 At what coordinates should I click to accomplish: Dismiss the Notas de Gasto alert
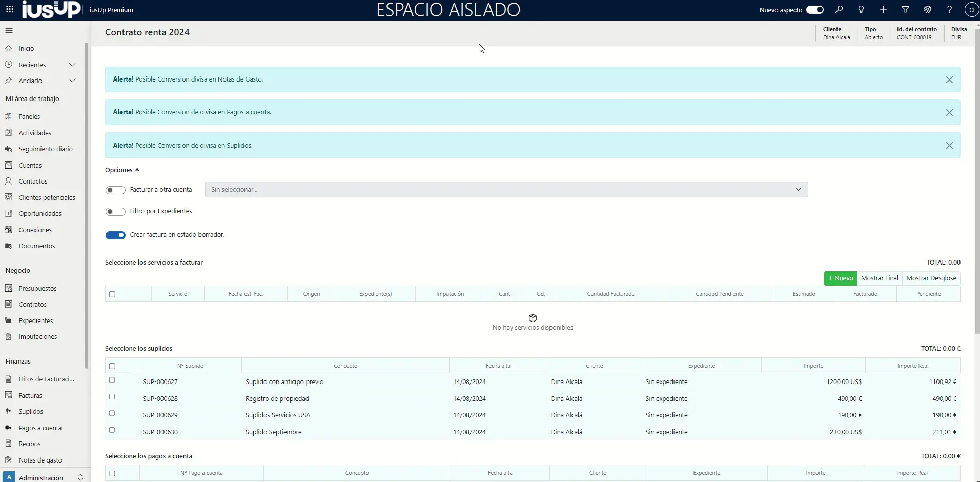[949, 80]
